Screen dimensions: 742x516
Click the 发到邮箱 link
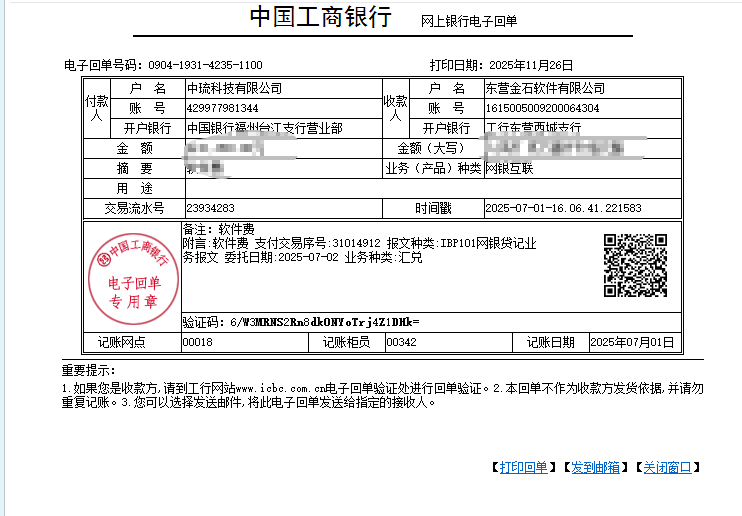[x=595, y=467]
